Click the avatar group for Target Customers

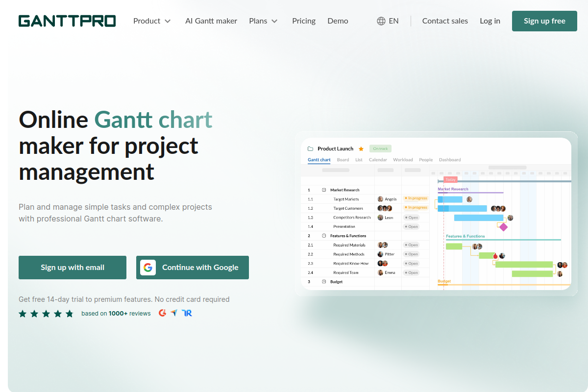tap(385, 208)
